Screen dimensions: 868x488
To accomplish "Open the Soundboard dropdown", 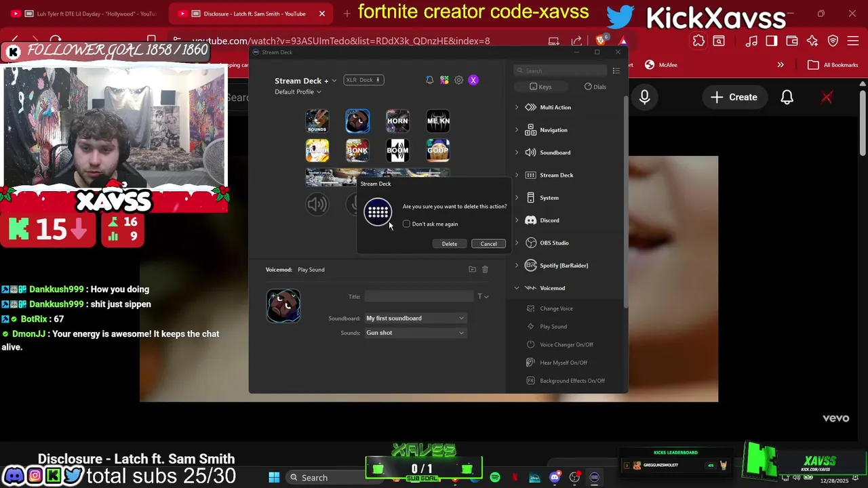I will coord(415,319).
